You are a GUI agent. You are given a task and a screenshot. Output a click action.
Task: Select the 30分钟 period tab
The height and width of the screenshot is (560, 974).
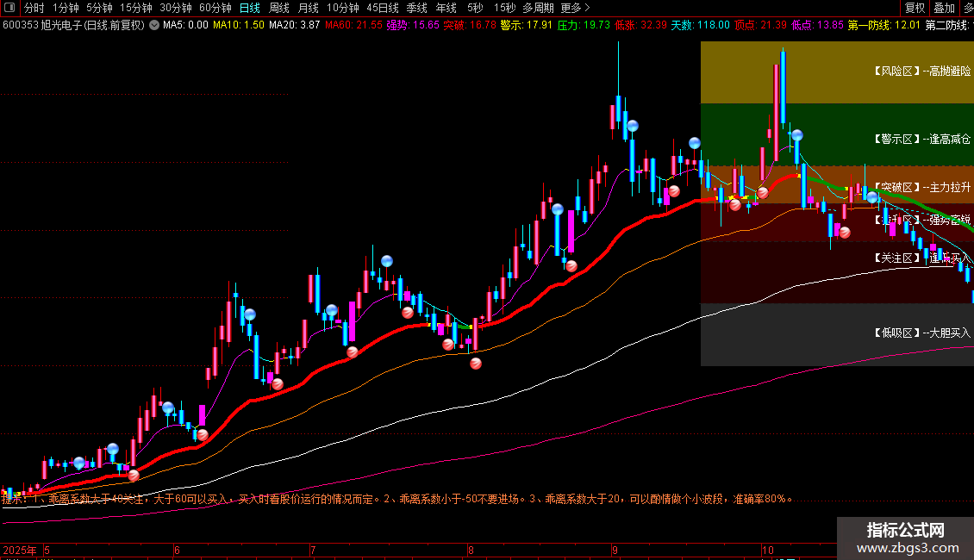coord(176,8)
